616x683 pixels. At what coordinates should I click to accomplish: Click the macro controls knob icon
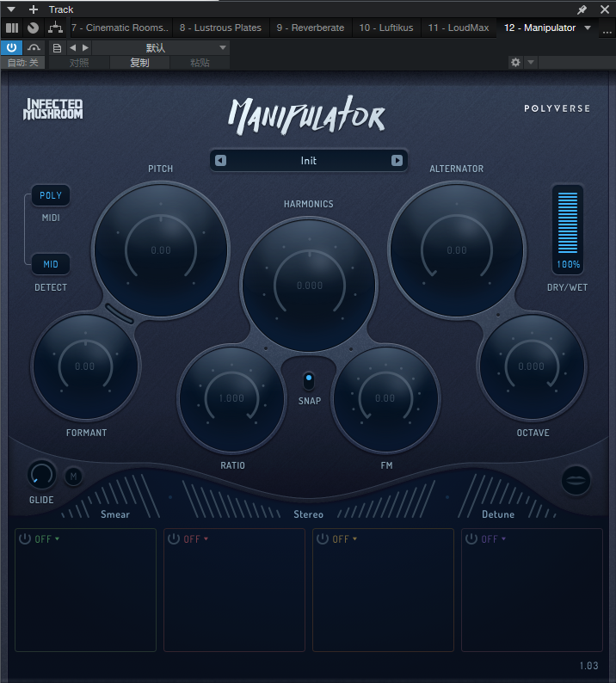33,28
